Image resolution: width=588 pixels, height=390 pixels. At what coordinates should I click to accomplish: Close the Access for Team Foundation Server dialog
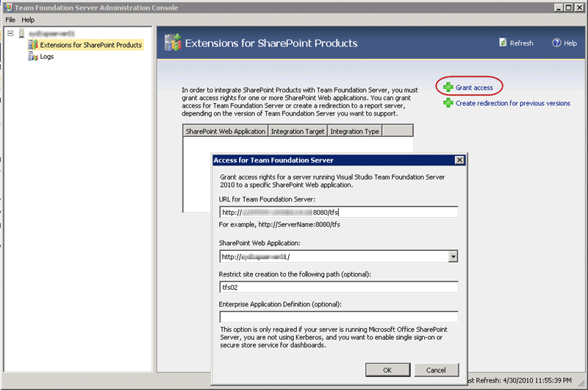[x=459, y=160]
